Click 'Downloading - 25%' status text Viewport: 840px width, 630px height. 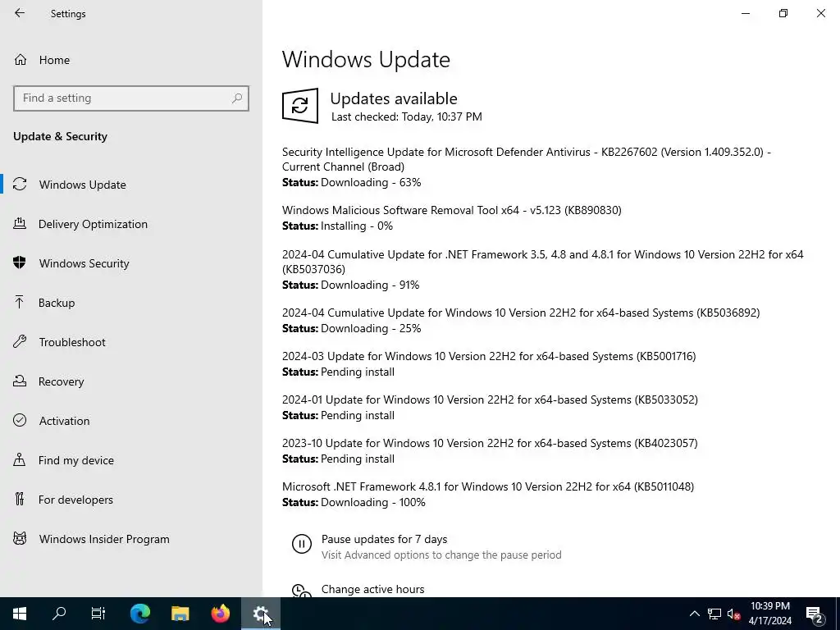tap(371, 328)
